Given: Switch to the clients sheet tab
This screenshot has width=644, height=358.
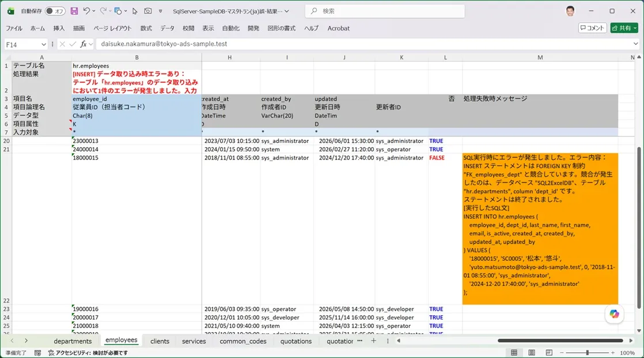Looking at the screenshot, I should (x=160, y=341).
